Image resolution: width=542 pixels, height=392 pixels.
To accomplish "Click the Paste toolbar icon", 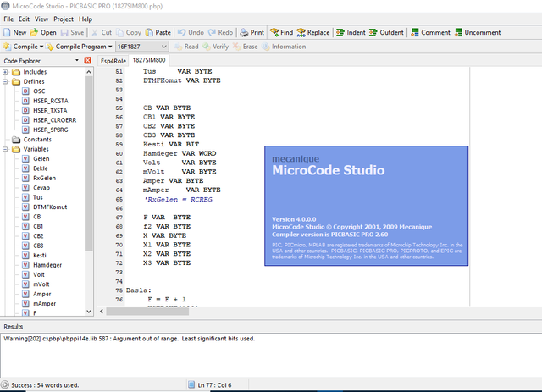I will click(x=149, y=32).
